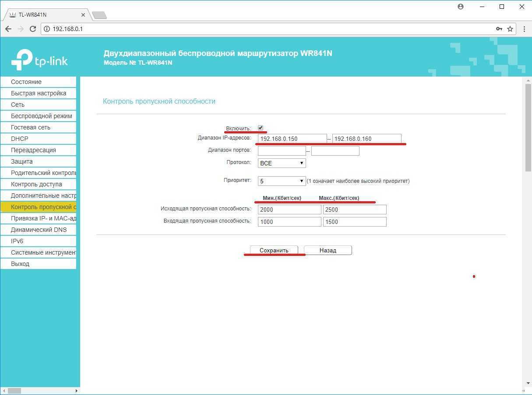Open Chrome profile user icon
This screenshot has width=532, height=395.
point(461,7)
